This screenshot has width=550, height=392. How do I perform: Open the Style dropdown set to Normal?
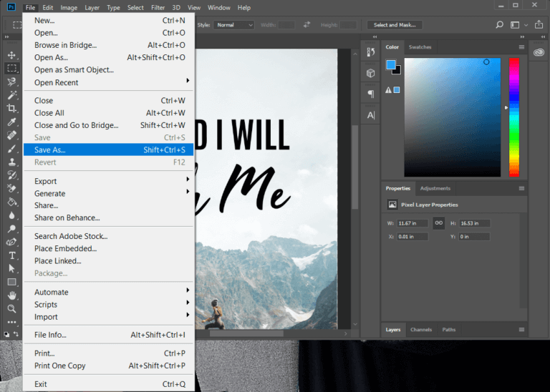(x=235, y=25)
